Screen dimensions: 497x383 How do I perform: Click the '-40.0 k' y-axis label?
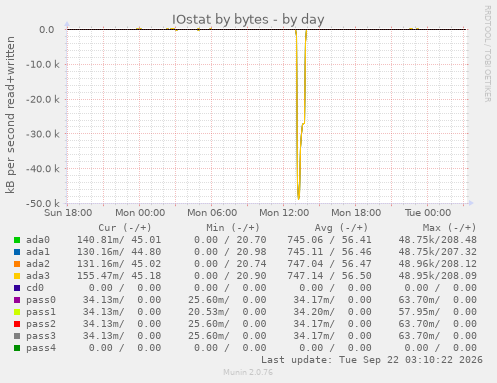click(x=43, y=169)
